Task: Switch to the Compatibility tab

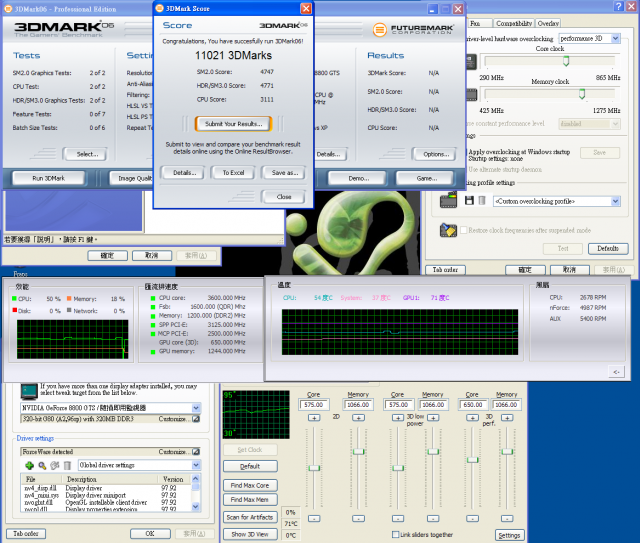Action: pyautogui.click(x=514, y=23)
